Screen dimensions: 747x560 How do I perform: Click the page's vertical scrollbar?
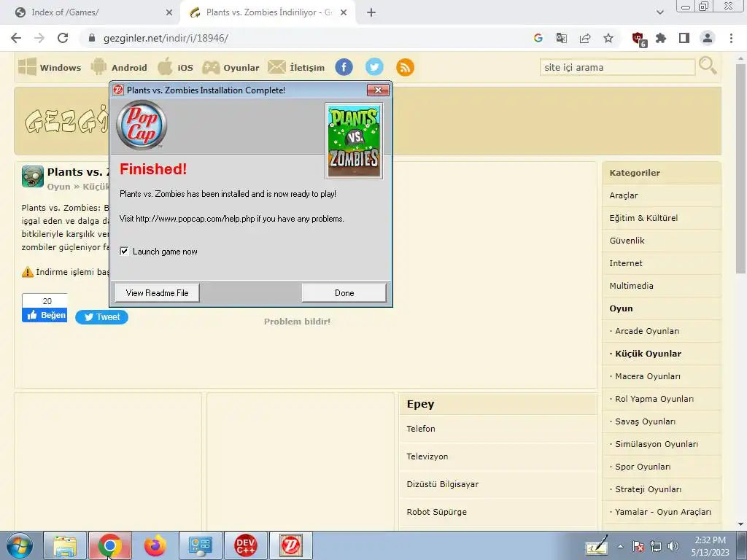tap(740, 168)
